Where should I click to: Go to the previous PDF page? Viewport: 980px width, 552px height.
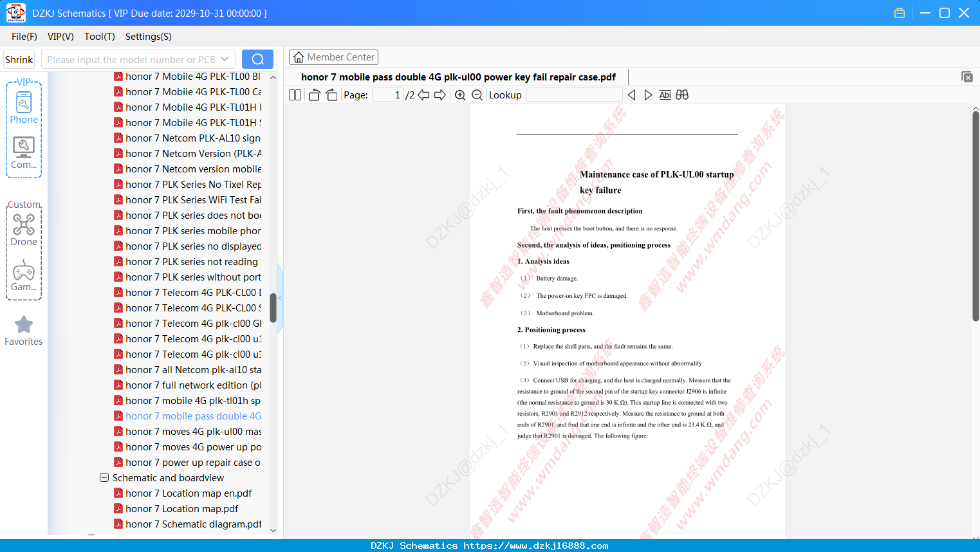[x=423, y=95]
